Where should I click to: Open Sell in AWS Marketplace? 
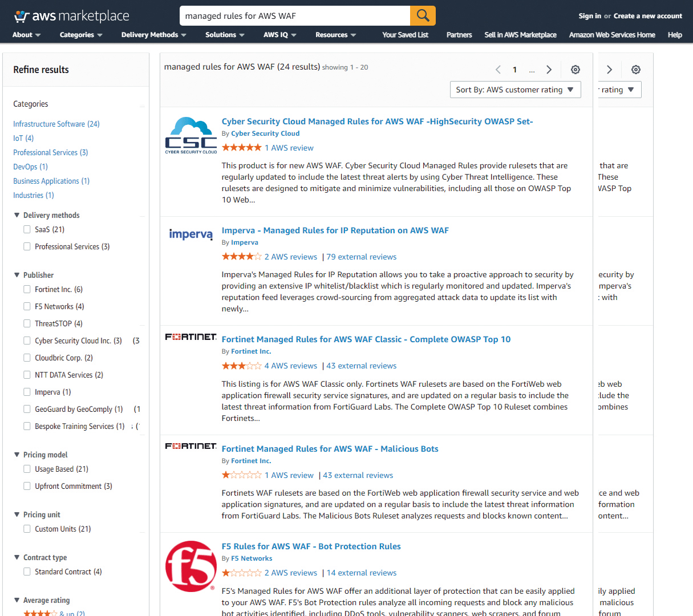pos(520,35)
